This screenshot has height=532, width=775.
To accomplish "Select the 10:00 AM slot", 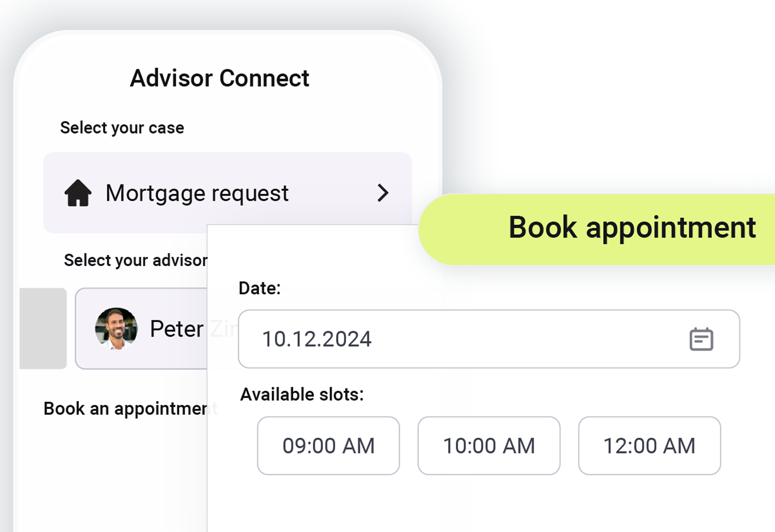I will (x=489, y=446).
